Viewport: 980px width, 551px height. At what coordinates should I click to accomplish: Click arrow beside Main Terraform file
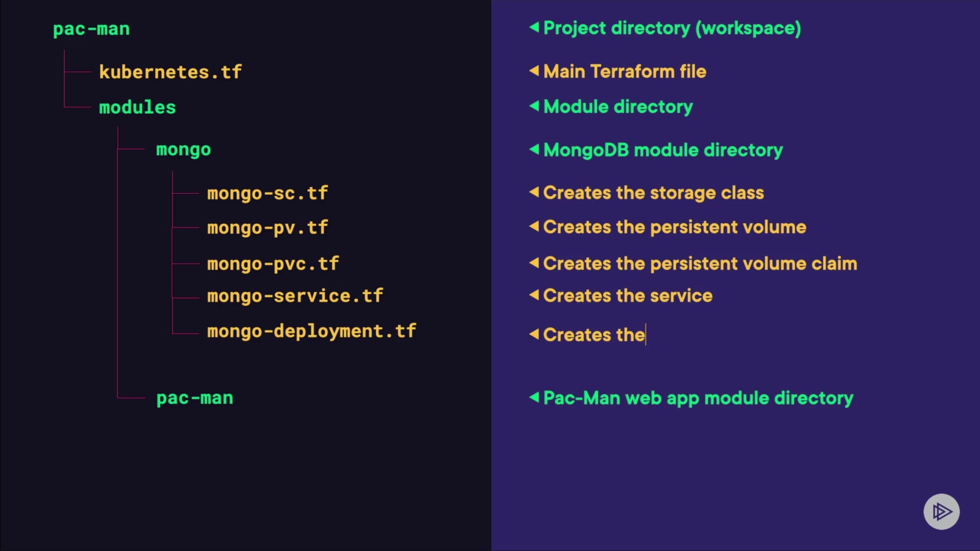coord(534,70)
